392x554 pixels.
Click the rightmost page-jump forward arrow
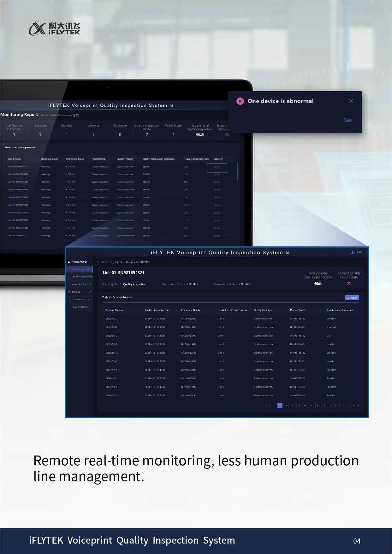(358, 406)
